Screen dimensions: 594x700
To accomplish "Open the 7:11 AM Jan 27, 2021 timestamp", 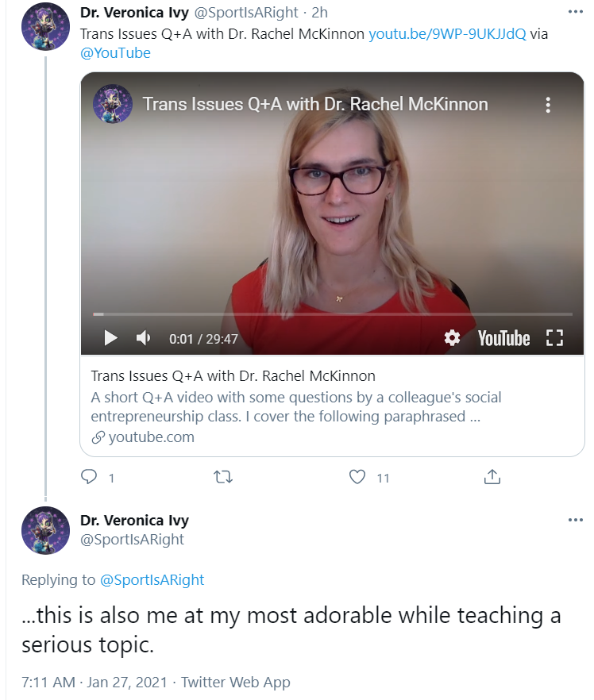I will 94,682.
